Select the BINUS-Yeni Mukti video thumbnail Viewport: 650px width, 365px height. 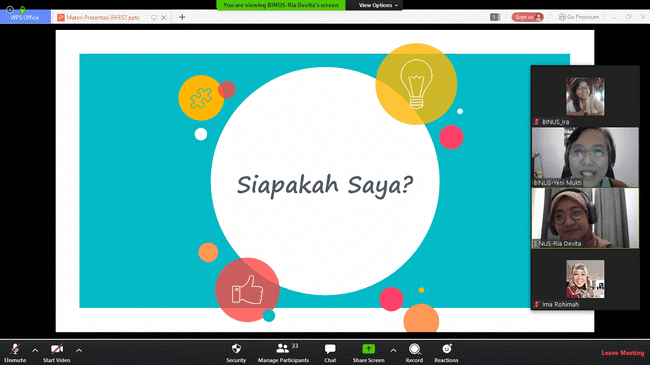585,157
